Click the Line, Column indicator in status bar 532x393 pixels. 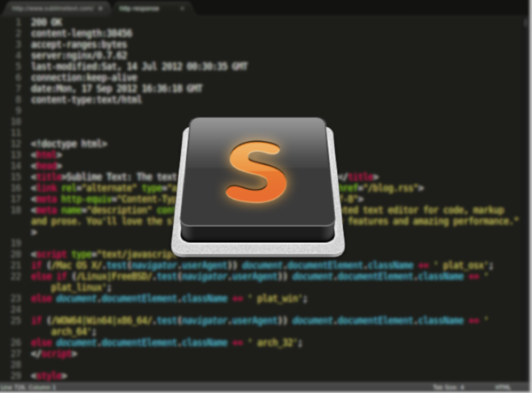pyautogui.click(x=28, y=387)
